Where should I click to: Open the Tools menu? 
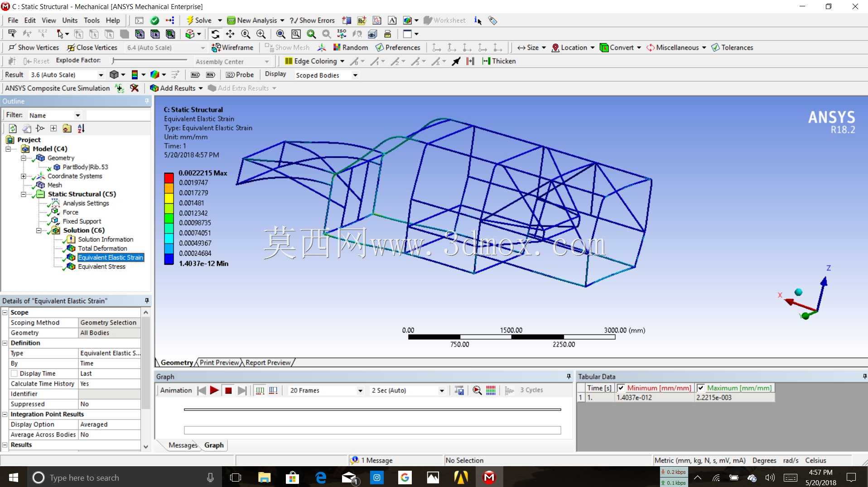pyautogui.click(x=92, y=20)
